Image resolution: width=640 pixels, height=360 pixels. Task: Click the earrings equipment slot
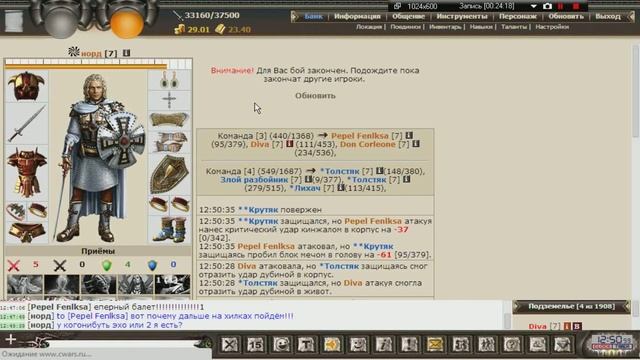(x=169, y=80)
